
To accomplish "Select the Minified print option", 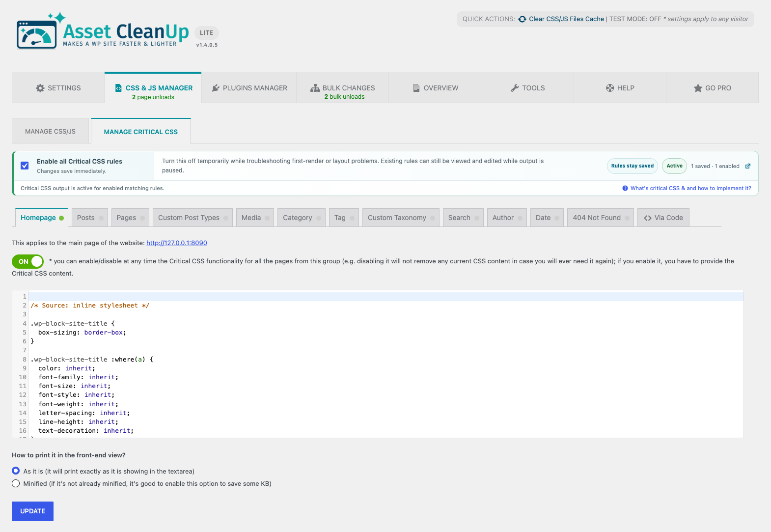I will [16, 483].
